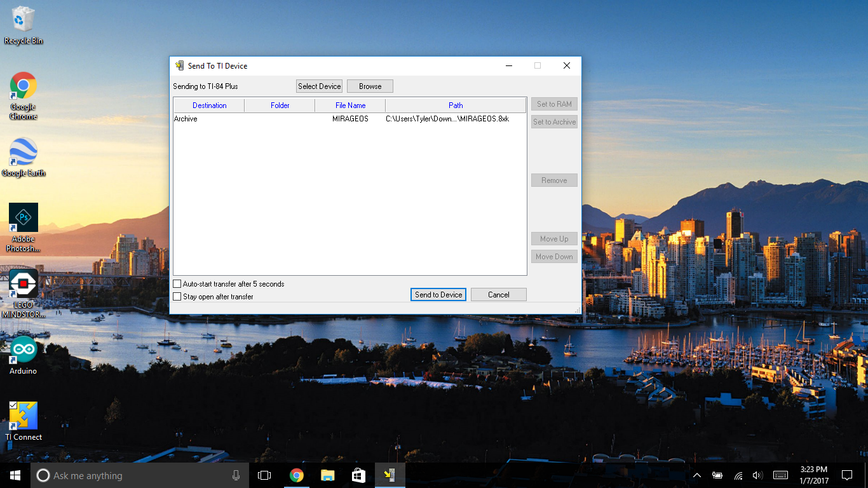This screenshot has height=488, width=868.
Task: Enable Auto-start transfer after 5 seconds
Action: pos(177,284)
